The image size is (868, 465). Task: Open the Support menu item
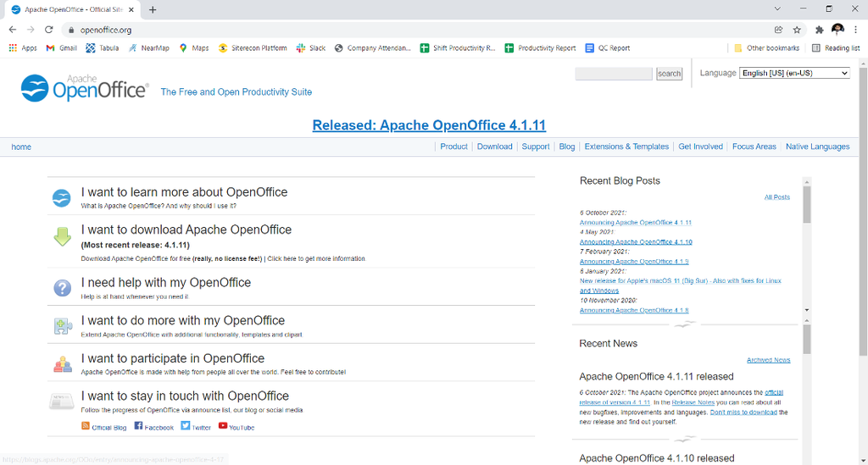(536, 147)
